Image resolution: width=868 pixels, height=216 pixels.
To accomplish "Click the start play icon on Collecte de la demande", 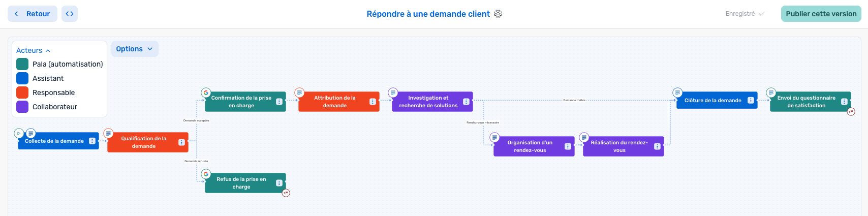I will [19, 133].
